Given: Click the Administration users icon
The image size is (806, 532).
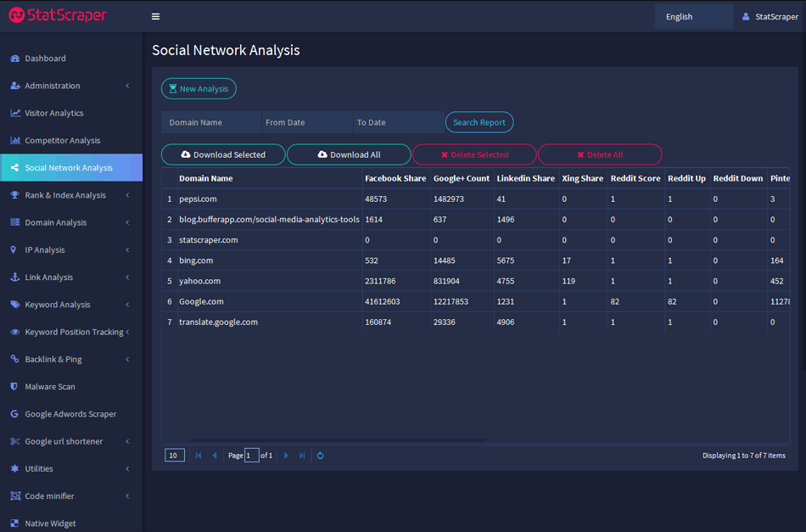Looking at the screenshot, I should [x=15, y=86].
